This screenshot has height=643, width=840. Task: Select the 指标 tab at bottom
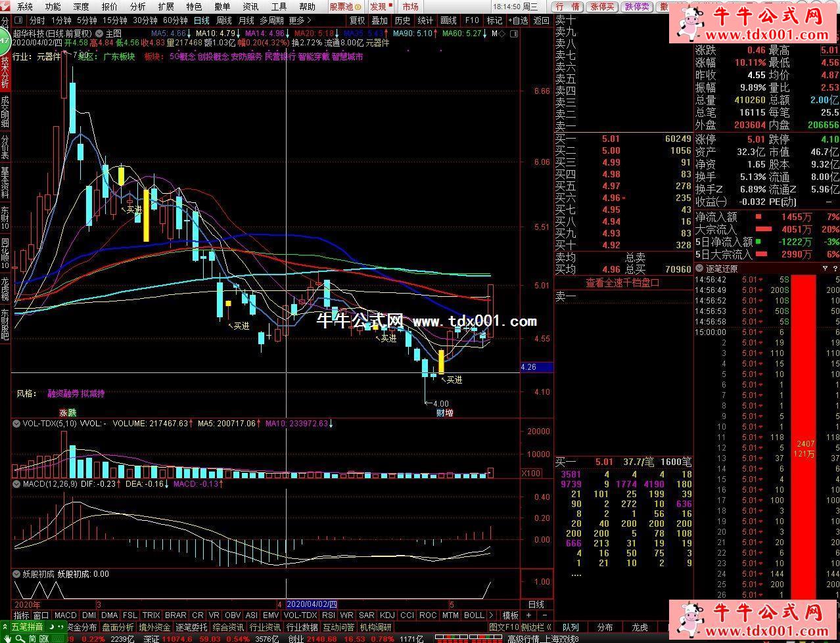tap(22, 615)
